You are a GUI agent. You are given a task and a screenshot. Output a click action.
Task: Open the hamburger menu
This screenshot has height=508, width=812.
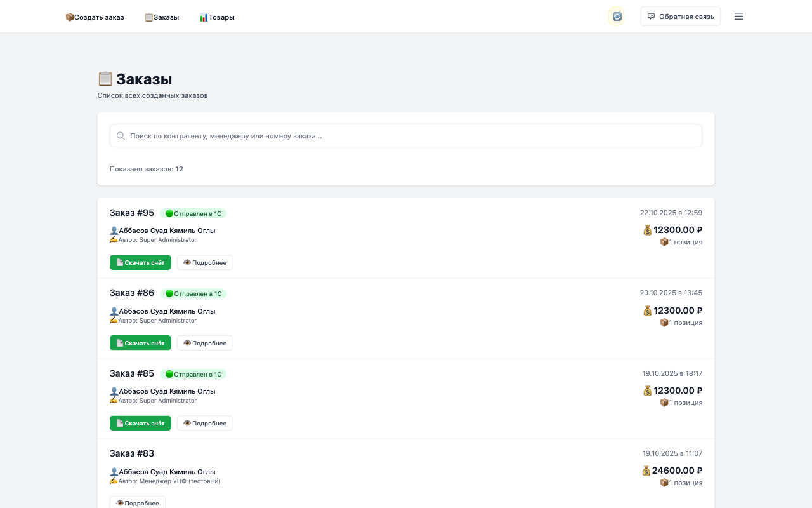pos(738,17)
